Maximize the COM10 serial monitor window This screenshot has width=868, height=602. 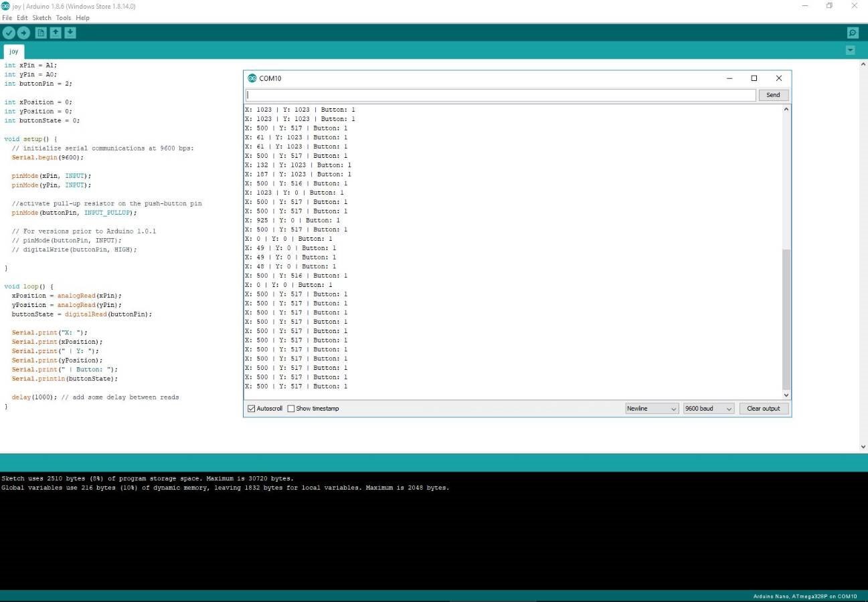754,78
